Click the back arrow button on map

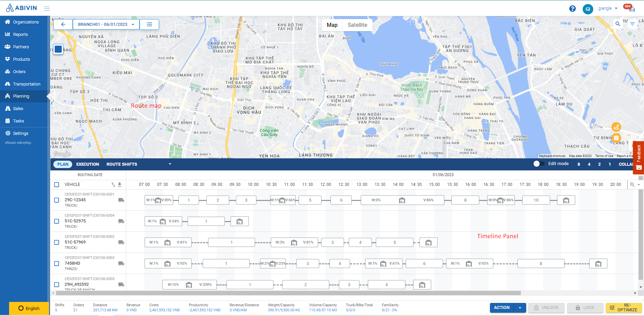tap(63, 24)
